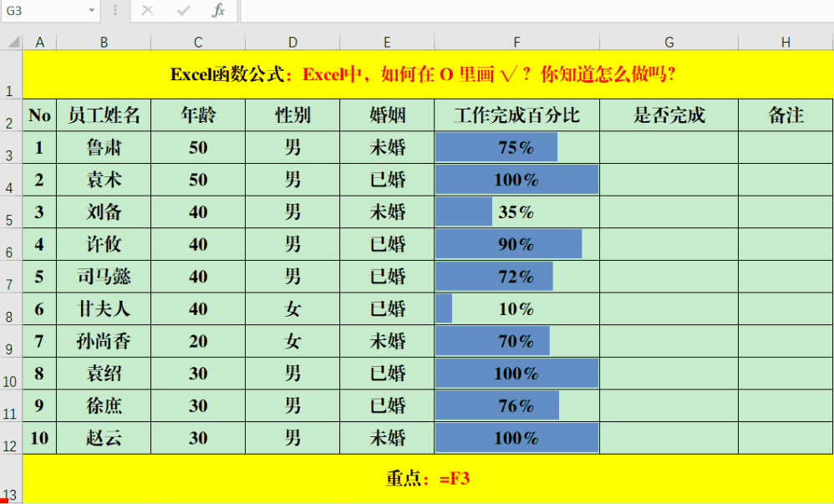Select column A header

click(x=39, y=42)
